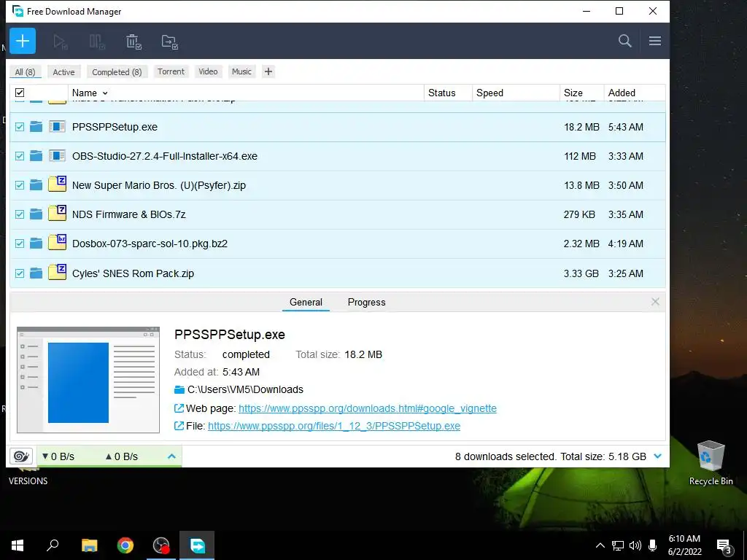This screenshot has width=747, height=560.
Task: Click the 7z file icon of NDS Firmware
Action: point(57,213)
